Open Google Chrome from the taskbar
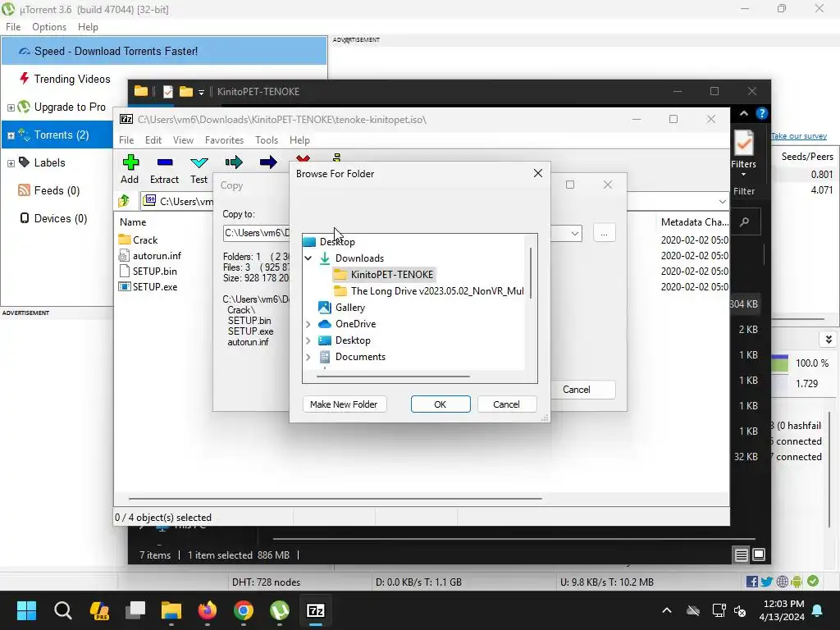This screenshot has width=840, height=630. click(243, 610)
